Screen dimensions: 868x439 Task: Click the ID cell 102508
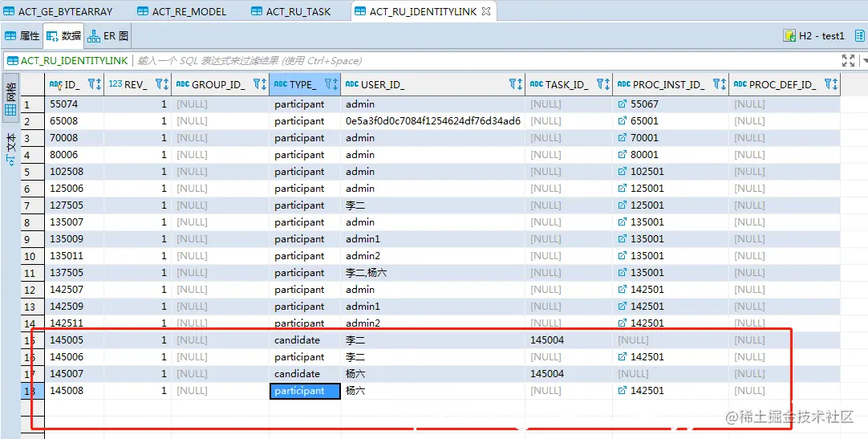click(74, 172)
